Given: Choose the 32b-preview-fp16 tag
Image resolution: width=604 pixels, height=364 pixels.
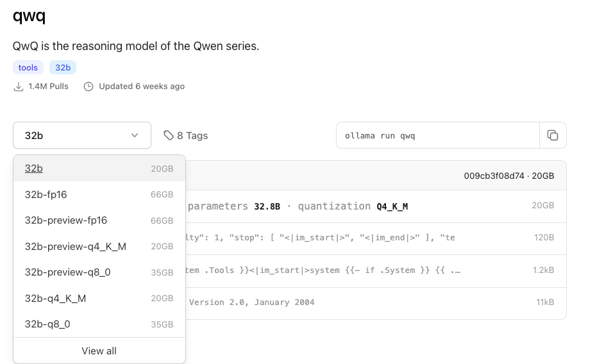Looking at the screenshot, I should pos(99,220).
